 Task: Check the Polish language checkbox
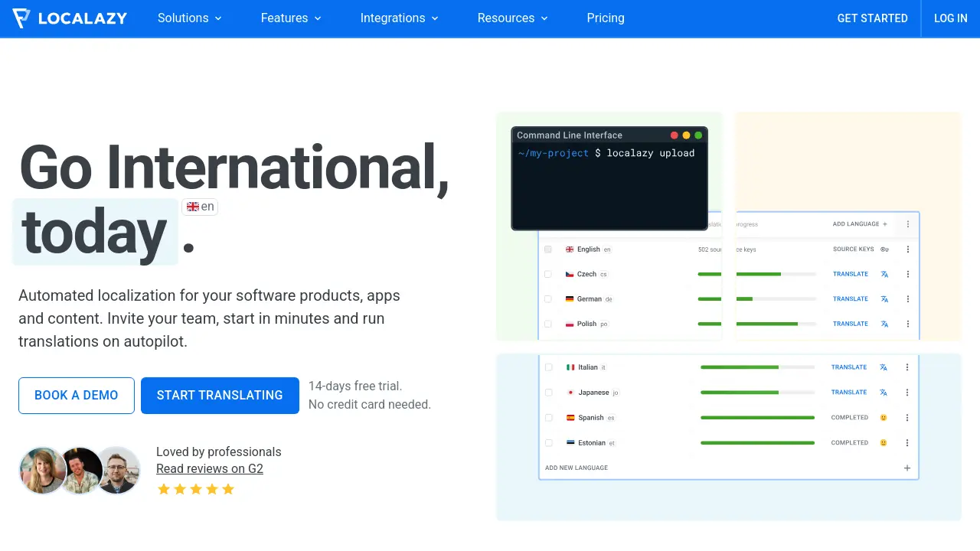(x=547, y=324)
